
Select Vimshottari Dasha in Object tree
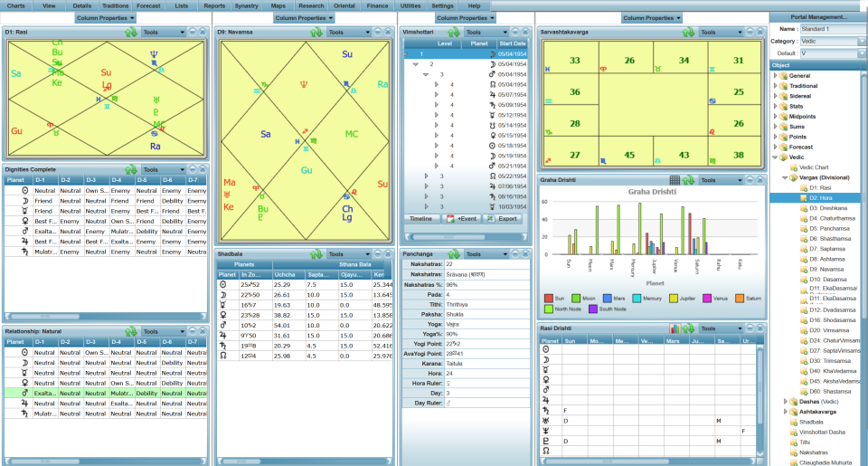pos(822,433)
